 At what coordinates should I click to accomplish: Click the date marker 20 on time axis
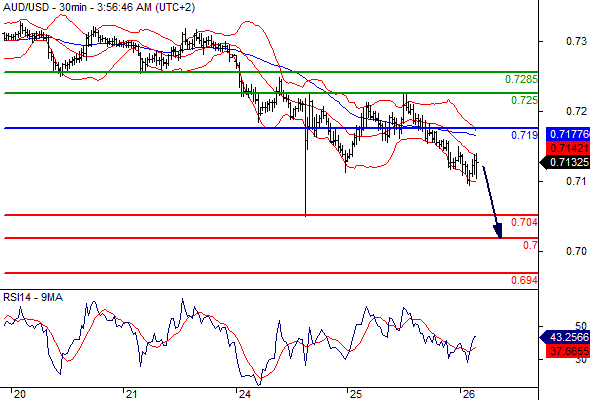click(20, 394)
